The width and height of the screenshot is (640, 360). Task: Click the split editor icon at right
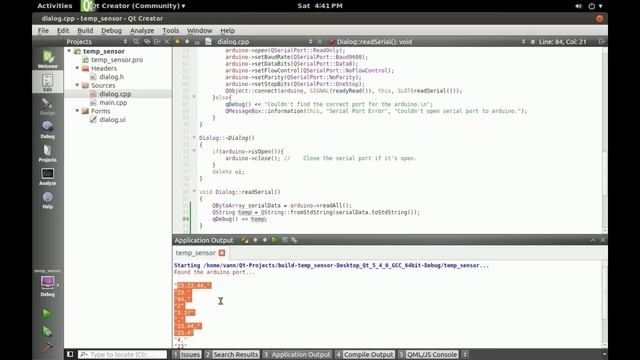601,42
